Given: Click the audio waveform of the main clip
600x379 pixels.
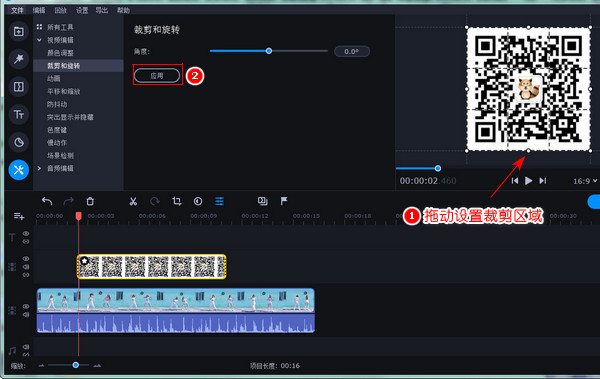Looking at the screenshot, I should (176, 323).
